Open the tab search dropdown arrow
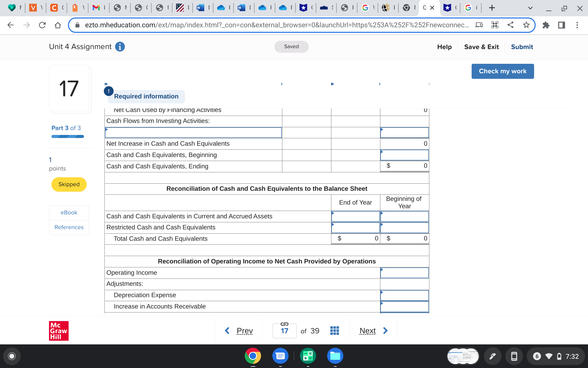This screenshot has height=368, width=588. 530,8
